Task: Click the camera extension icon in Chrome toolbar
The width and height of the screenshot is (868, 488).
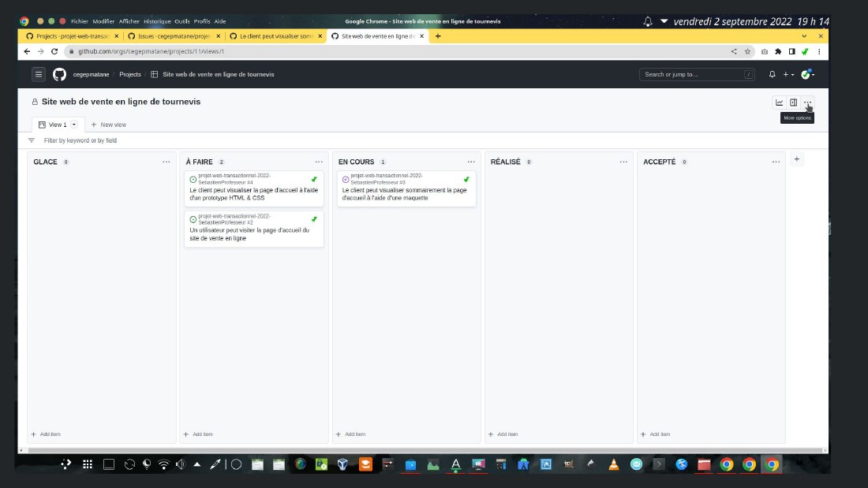Action: [765, 51]
